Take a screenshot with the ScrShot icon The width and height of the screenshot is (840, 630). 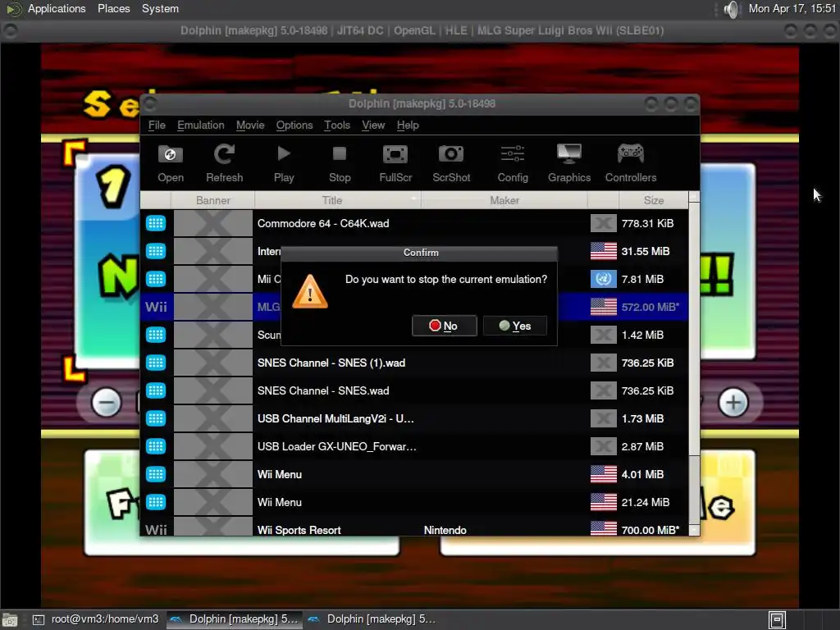coord(451,163)
